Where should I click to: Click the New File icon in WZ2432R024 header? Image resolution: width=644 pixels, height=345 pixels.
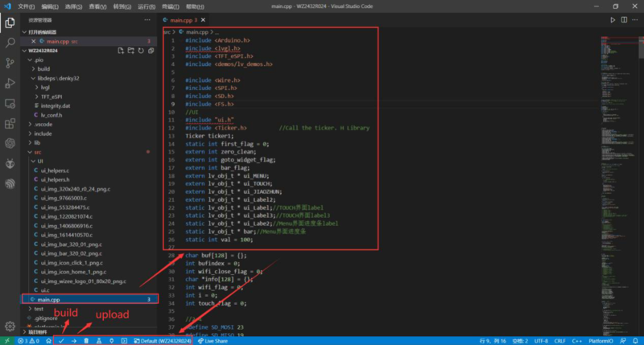pyautogui.click(x=121, y=51)
